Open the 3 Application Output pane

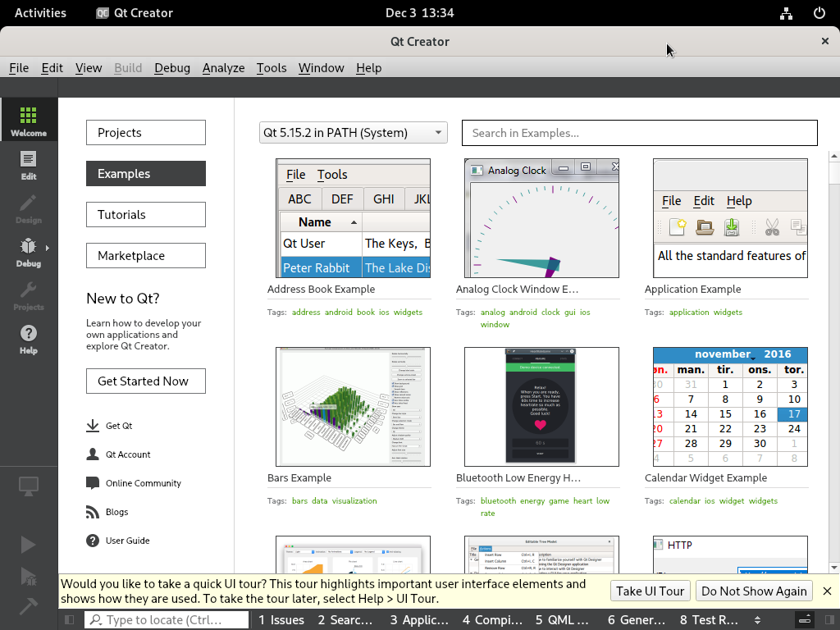pos(419,620)
